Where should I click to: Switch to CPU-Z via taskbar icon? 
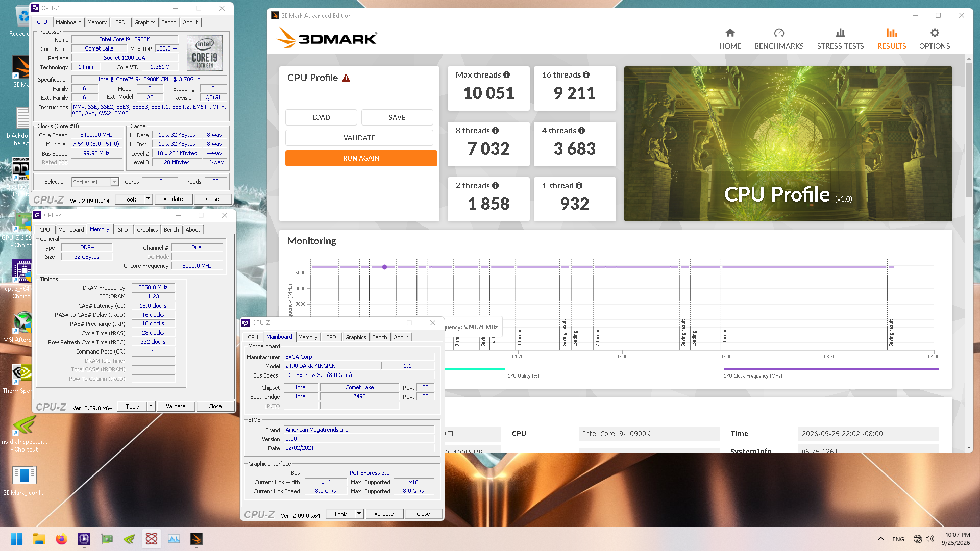click(84, 539)
